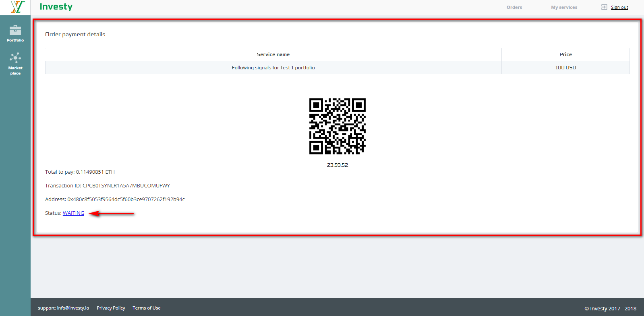
Task: Click the Investy logo icon
Action: 18,7
